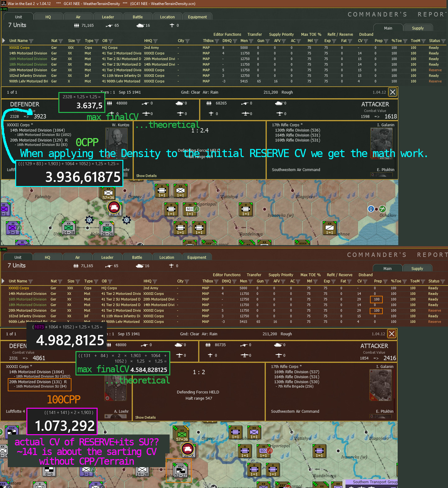Select the 26=26 counter on upper map
The width and height of the screenshot is (448, 488).
pos(107,229)
